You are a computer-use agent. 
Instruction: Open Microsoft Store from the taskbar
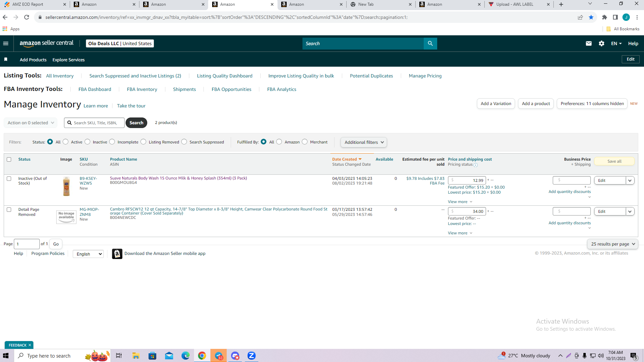coord(152,356)
